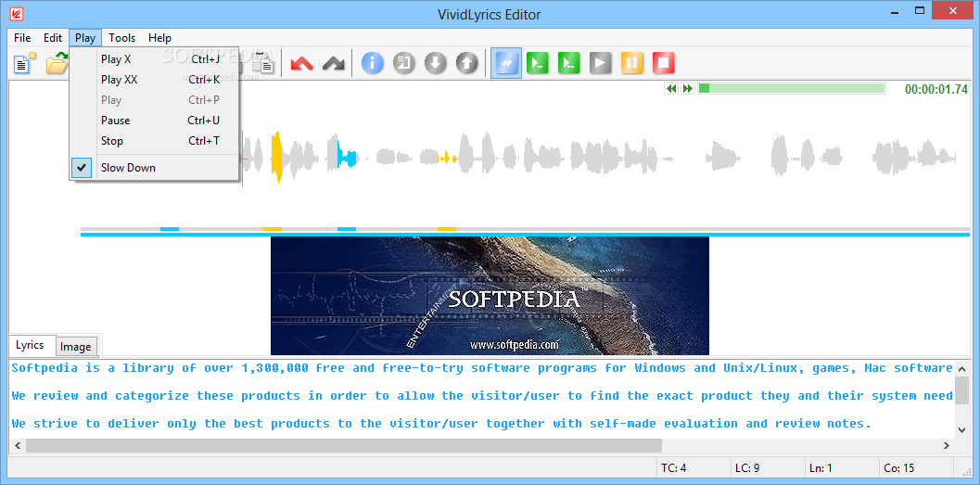Viewport: 980px width, 485px height.
Task: Click the horizontal scrollbar right arrow
Action: [947, 446]
